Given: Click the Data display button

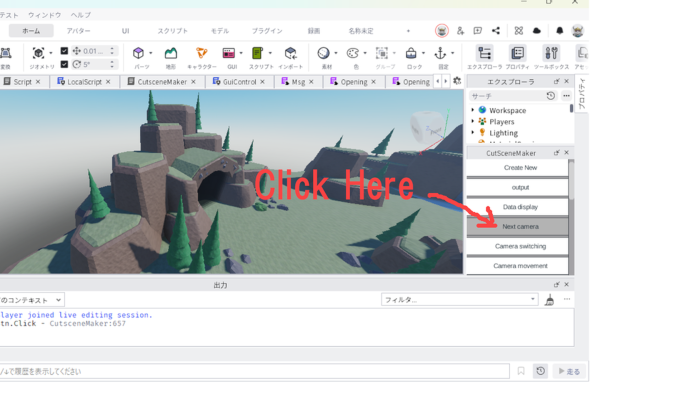Looking at the screenshot, I should click(x=518, y=207).
